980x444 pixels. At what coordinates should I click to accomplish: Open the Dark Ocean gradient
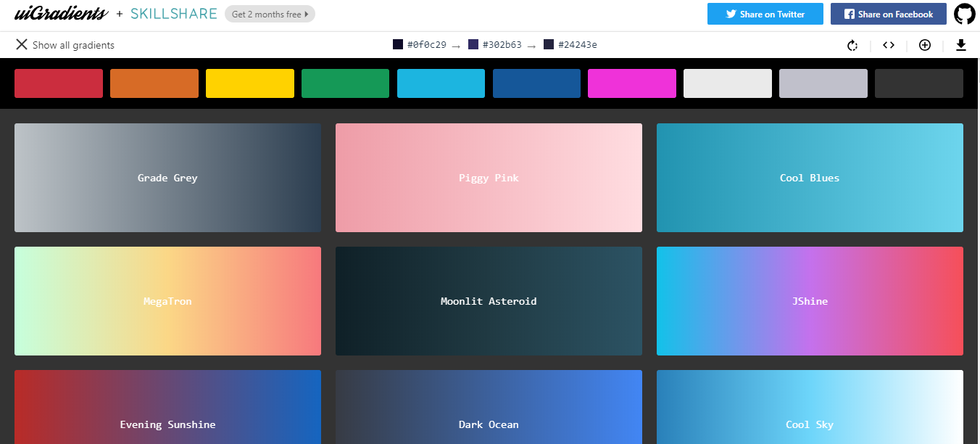[489, 407]
